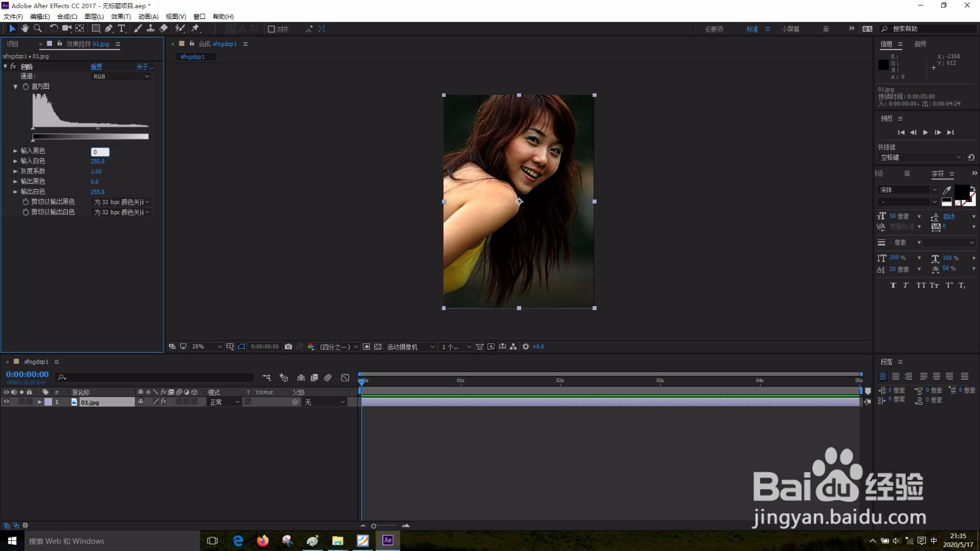This screenshot has width=980, height=551.
Task: Click the snapshot camera icon in viewer
Action: click(288, 347)
